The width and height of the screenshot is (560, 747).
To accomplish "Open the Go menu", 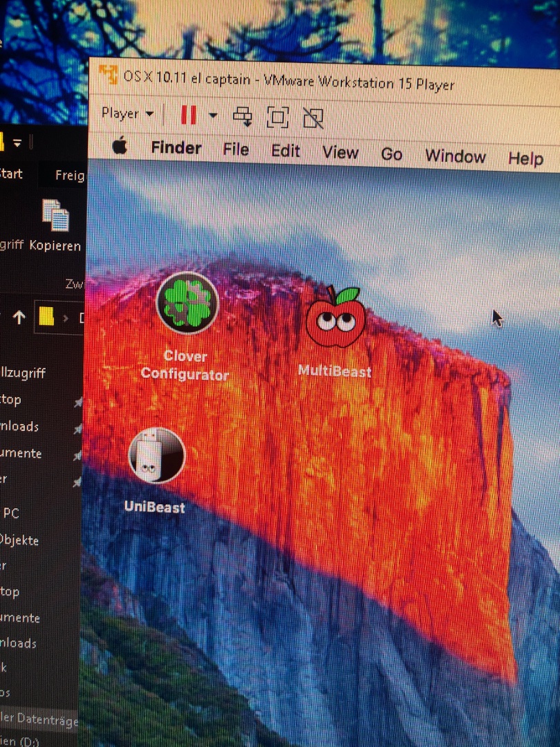I will (391, 154).
